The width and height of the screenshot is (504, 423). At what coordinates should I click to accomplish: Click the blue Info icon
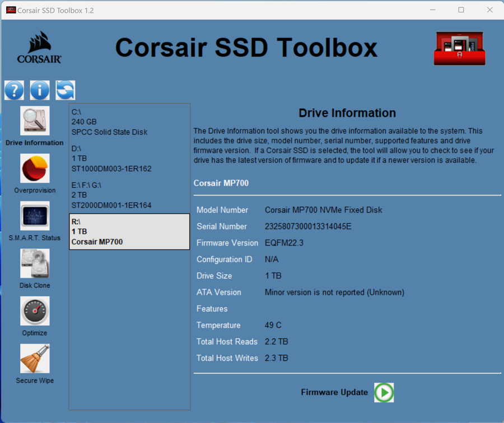tap(40, 90)
